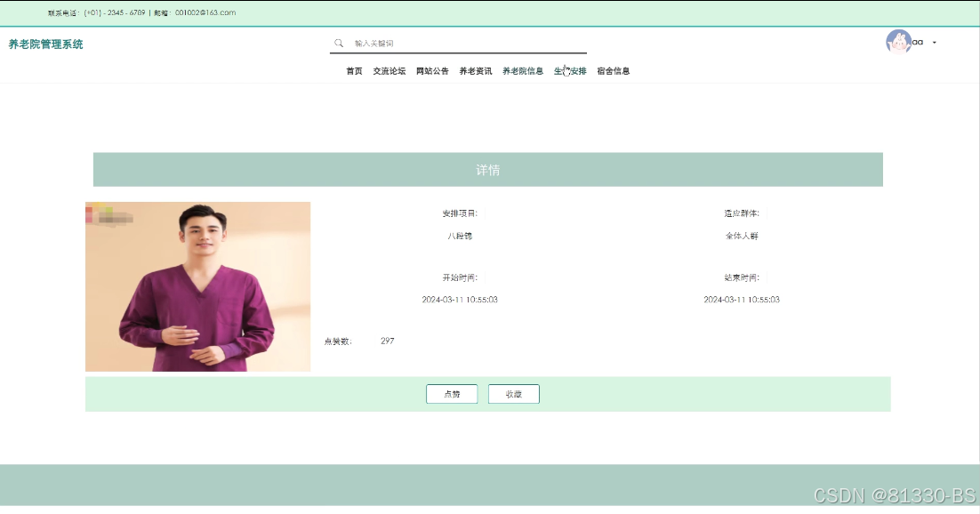The image size is (980, 514).
Task: Click the man in purple uniform image
Action: pyautogui.click(x=198, y=286)
